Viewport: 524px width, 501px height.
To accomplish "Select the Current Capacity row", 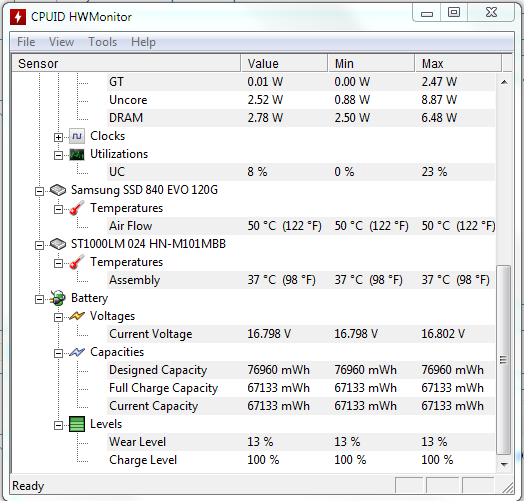I will (x=301, y=406).
